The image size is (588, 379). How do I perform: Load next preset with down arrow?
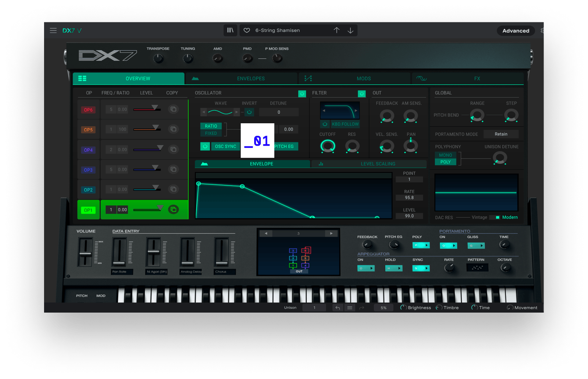coord(350,30)
